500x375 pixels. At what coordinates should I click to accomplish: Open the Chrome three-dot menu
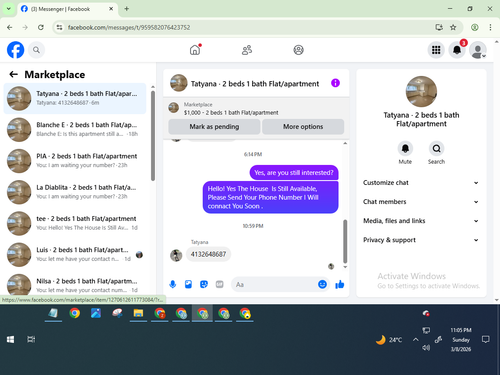[490, 27]
